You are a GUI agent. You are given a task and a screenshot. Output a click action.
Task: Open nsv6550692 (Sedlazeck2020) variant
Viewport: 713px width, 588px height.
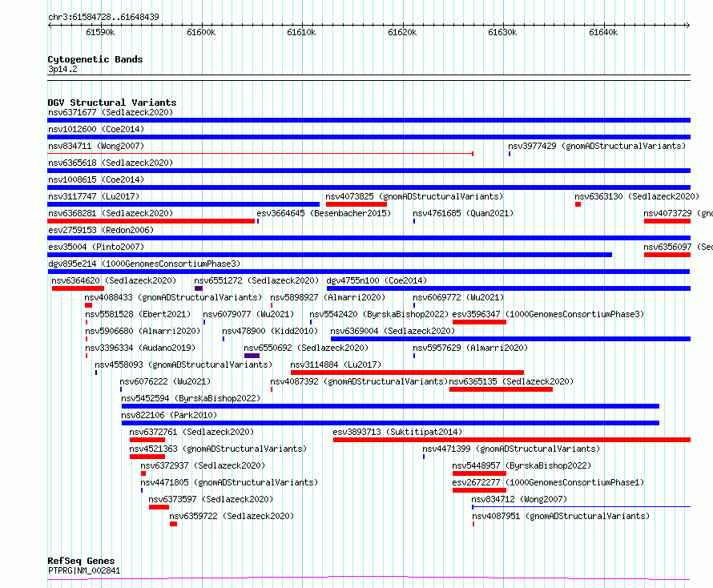(306, 348)
